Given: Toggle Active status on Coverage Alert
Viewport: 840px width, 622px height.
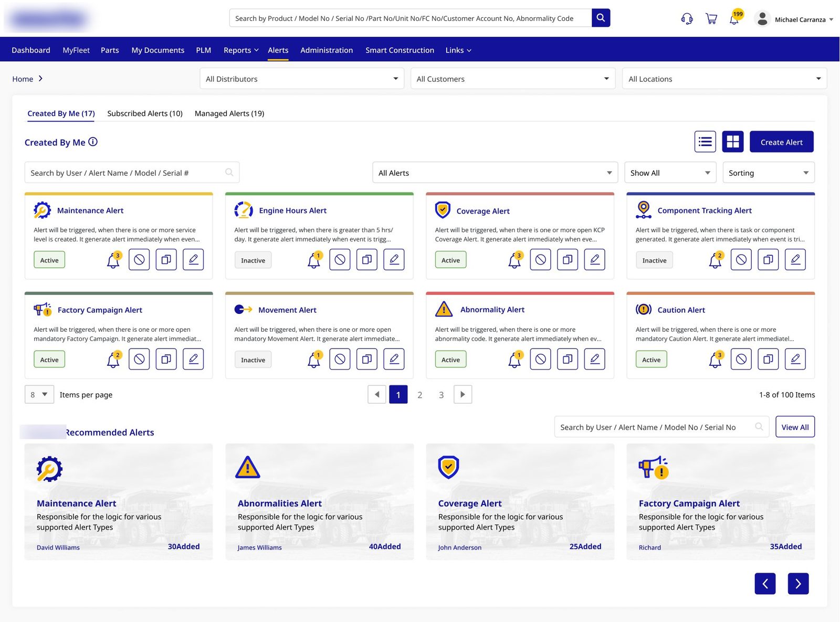Looking at the screenshot, I should tap(450, 260).
